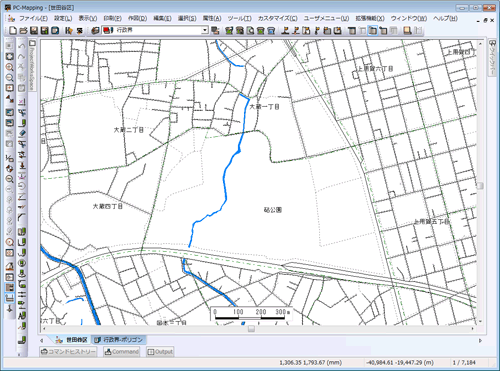This screenshot has height=371, width=500.
Task: Click the ProjectWorkSpace panel pin icon
Action: click(x=32, y=43)
